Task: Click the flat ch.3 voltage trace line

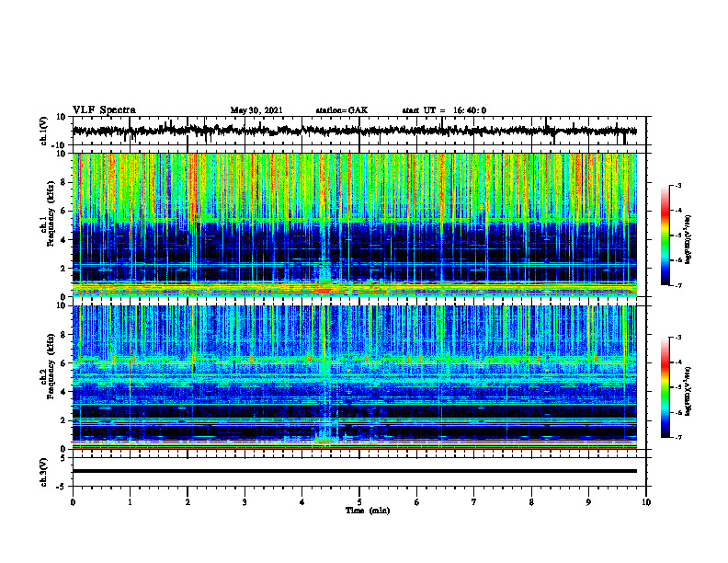Action: point(355,471)
